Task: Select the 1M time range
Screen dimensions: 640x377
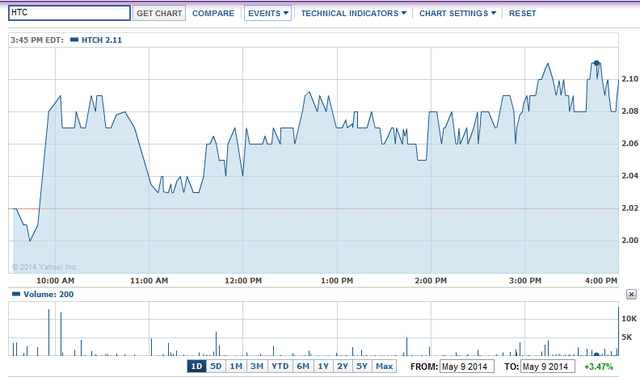Action: pos(236,366)
